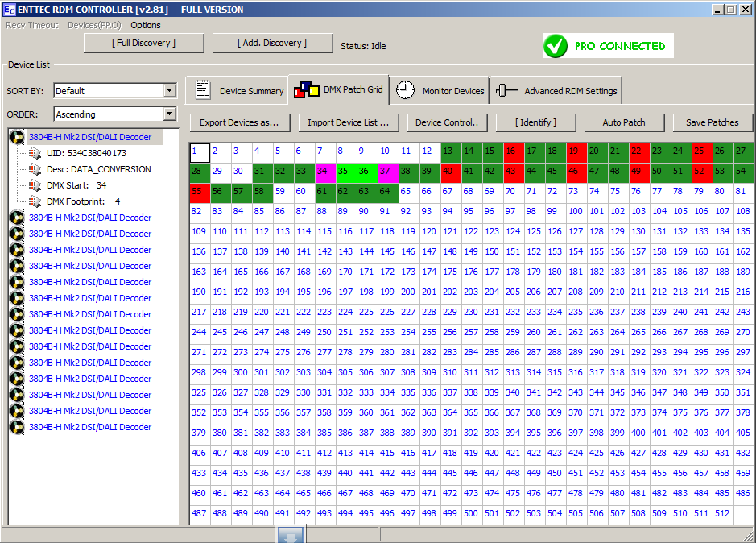Click the icon next to DMX Footprint

point(34,201)
